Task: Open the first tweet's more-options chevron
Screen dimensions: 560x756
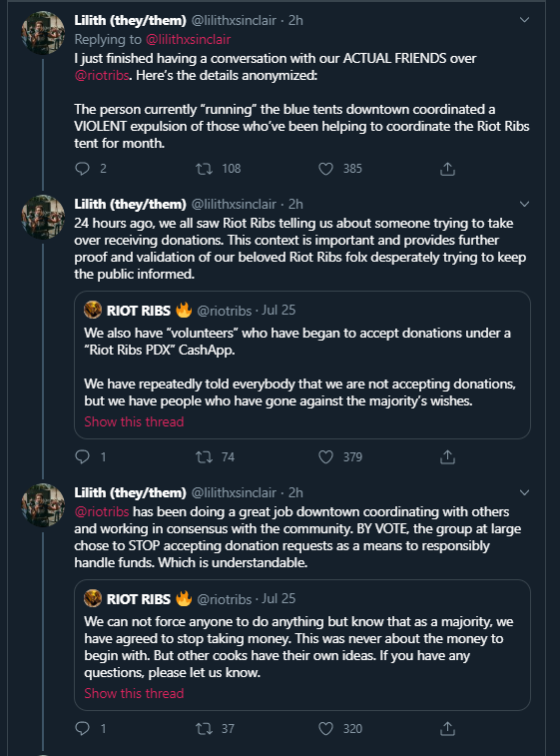Action: pos(524,20)
